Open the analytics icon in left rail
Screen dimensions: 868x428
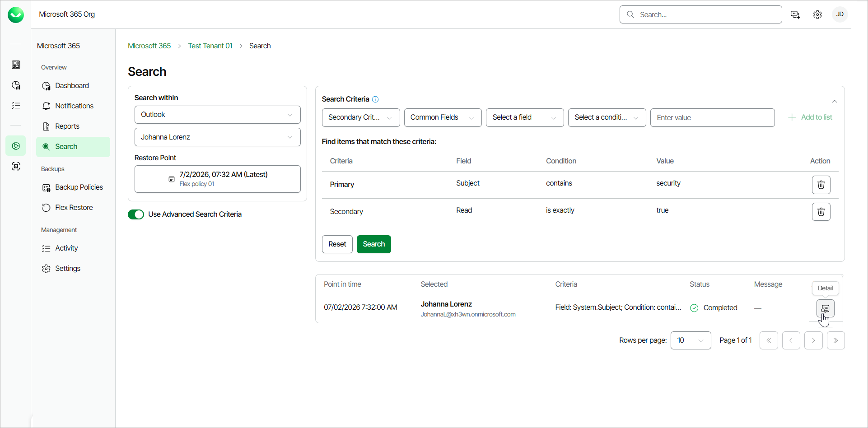(x=16, y=85)
